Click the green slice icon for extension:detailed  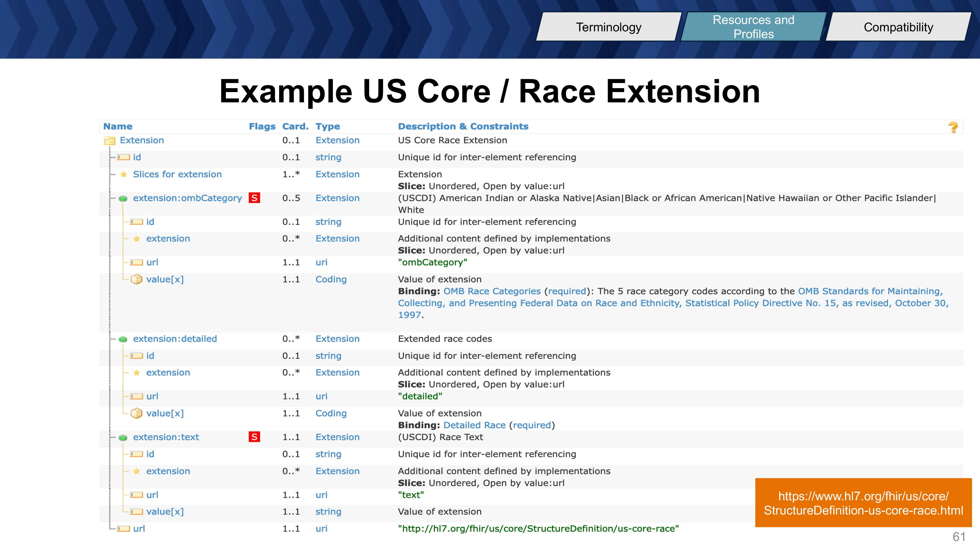point(123,339)
